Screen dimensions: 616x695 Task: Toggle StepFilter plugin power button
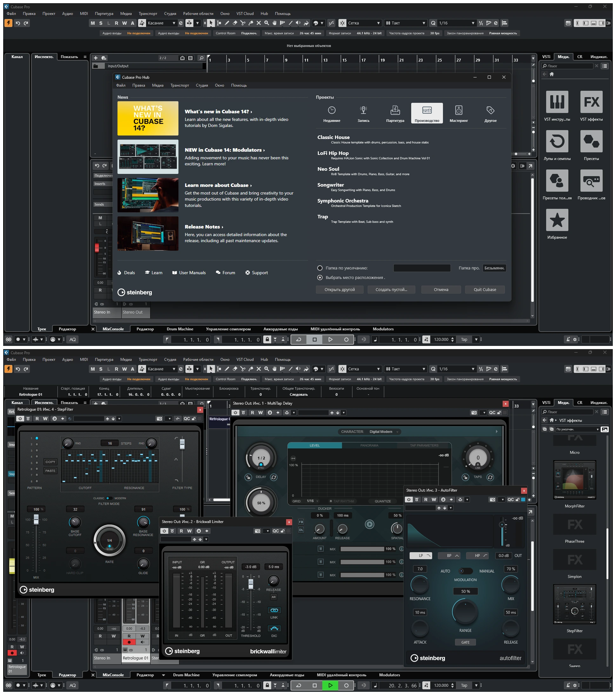(x=20, y=419)
